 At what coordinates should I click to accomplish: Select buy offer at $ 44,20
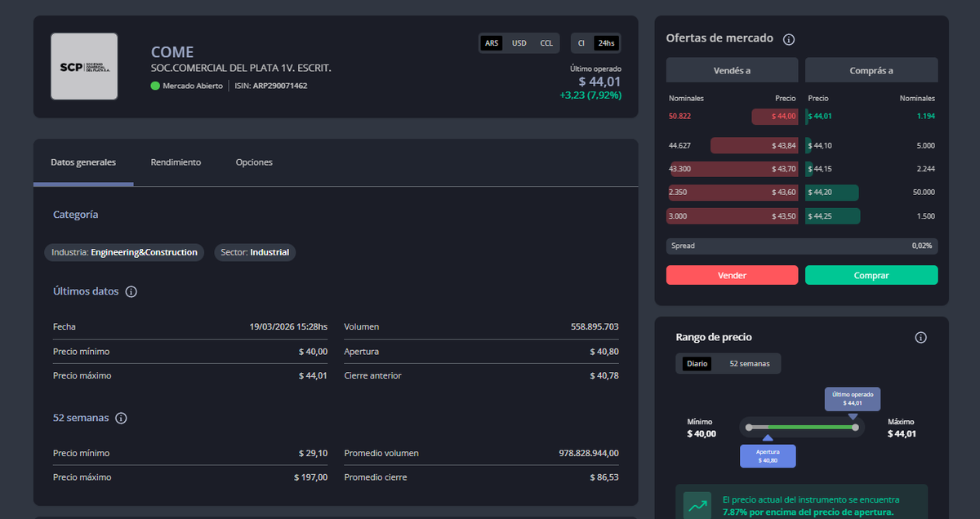832,193
